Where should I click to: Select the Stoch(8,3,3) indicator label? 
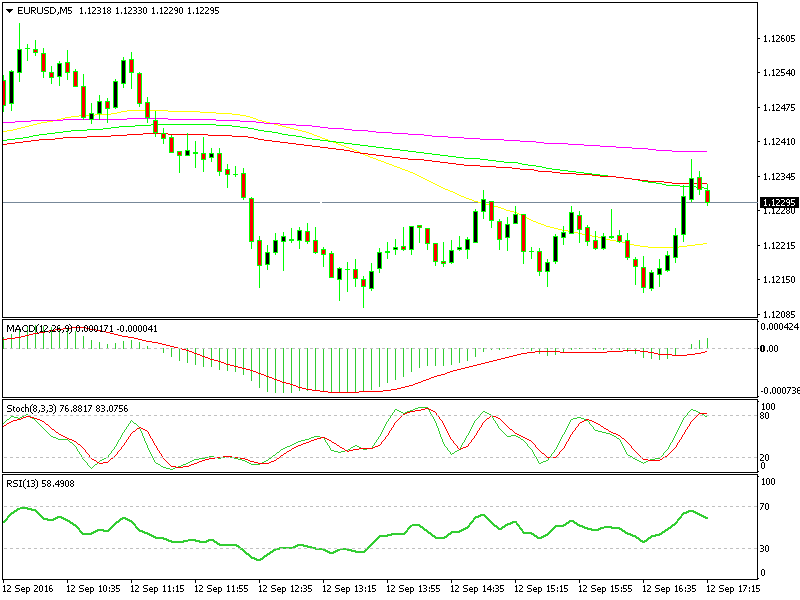point(32,409)
